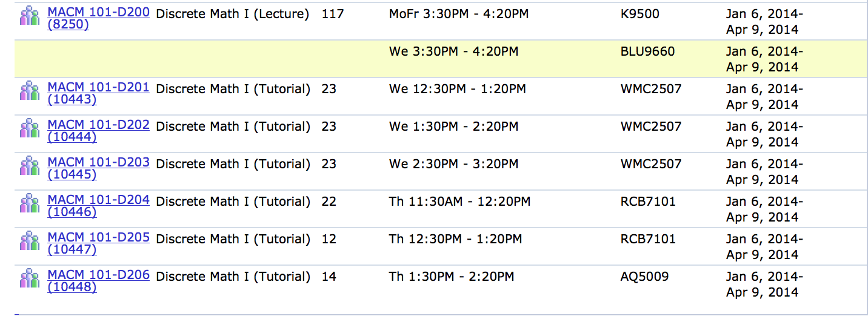The width and height of the screenshot is (868, 322).
Task: Click the people icon beside MACM 101-D206
Action: (x=29, y=278)
